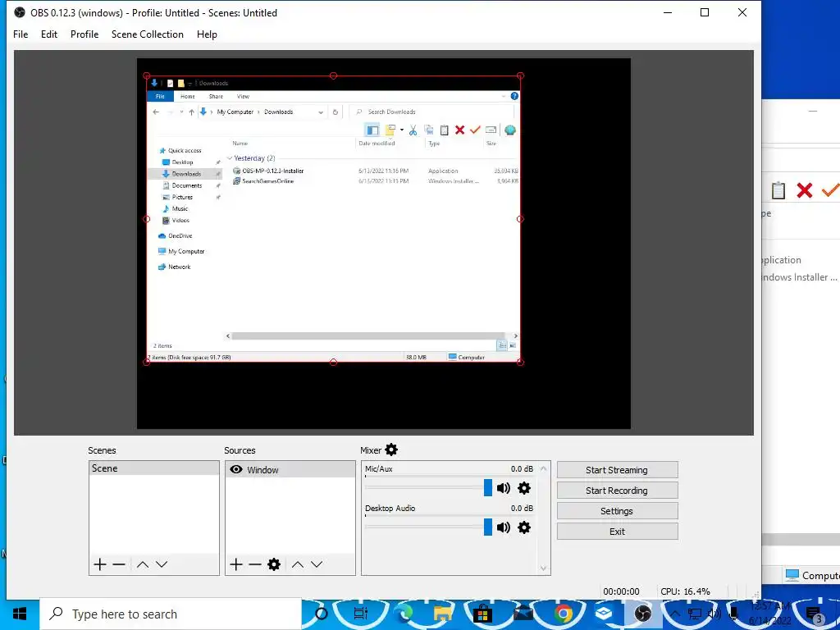The width and height of the screenshot is (840, 630).
Task: Click the clipboard paste icon in the background Explorer window
Action: coord(778,190)
